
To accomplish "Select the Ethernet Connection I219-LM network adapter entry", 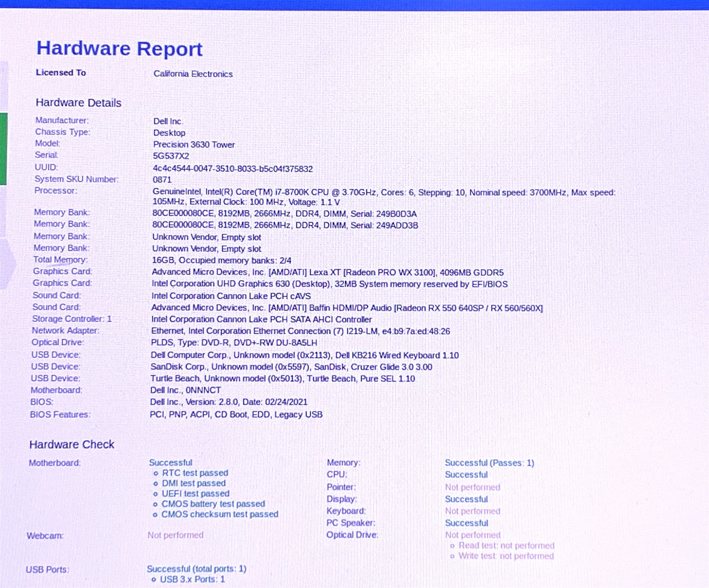I will (x=300, y=331).
